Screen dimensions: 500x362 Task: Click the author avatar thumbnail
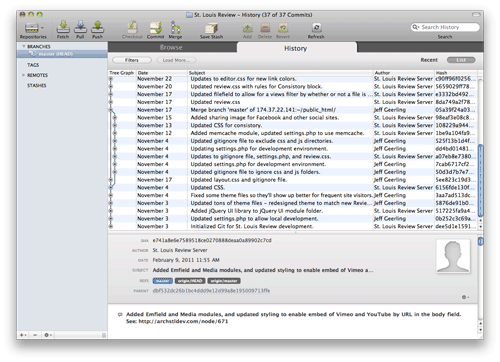[453, 256]
